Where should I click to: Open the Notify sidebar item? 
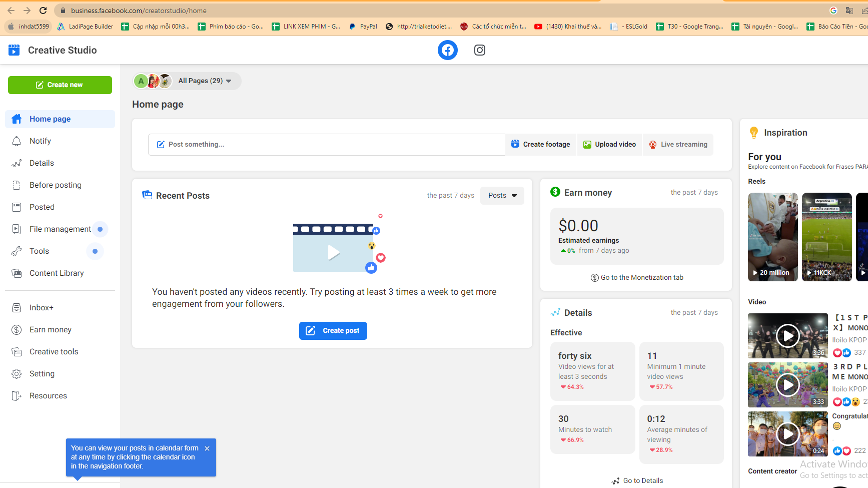pyautogui.click(x=60, y=141)
